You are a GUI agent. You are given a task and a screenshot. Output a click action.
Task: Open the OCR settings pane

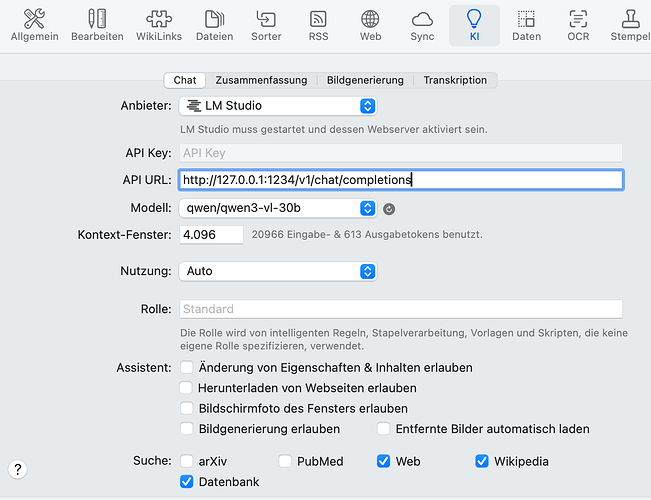coord(577,26)
